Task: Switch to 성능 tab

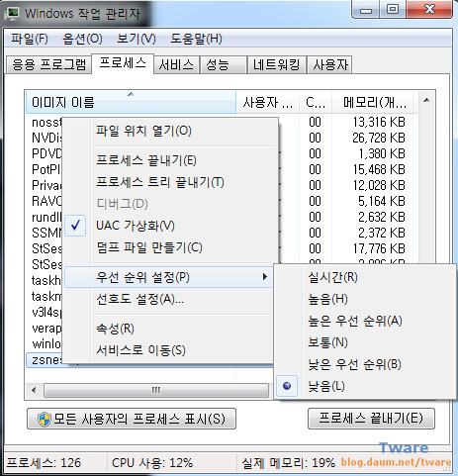Action: [x=224, y=64]
